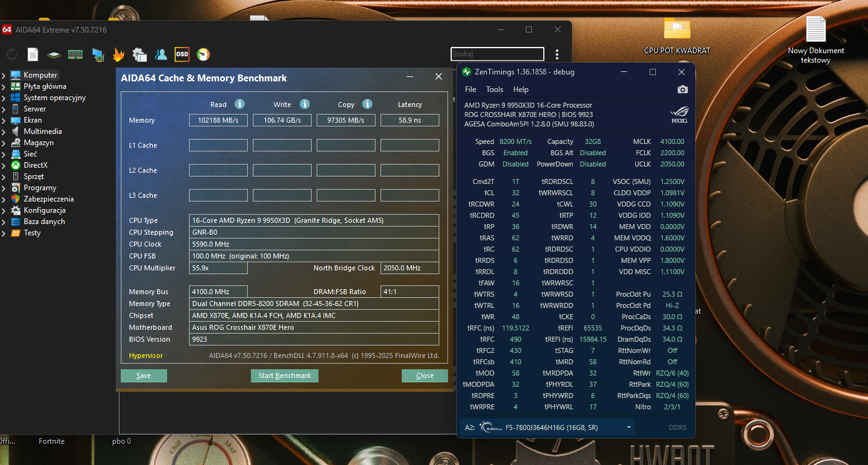868x465 pixels.
Task: Click the Save button in benchmark dialog
Action: click(x=144, y=376)
